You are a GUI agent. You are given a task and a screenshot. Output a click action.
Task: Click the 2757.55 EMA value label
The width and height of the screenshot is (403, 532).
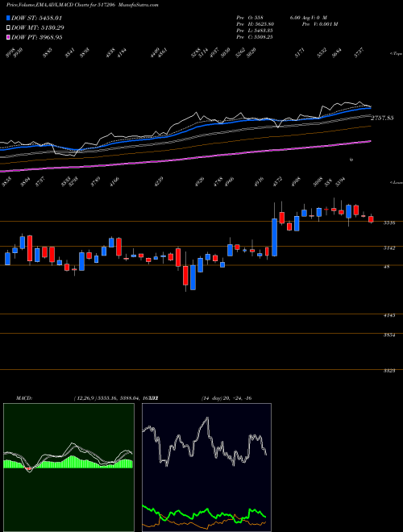click(x=382, y=118)
